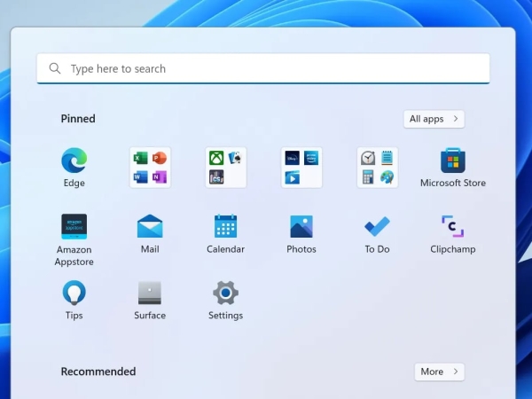
Task: Click the chevron on the More button
Action: (456, 372)
